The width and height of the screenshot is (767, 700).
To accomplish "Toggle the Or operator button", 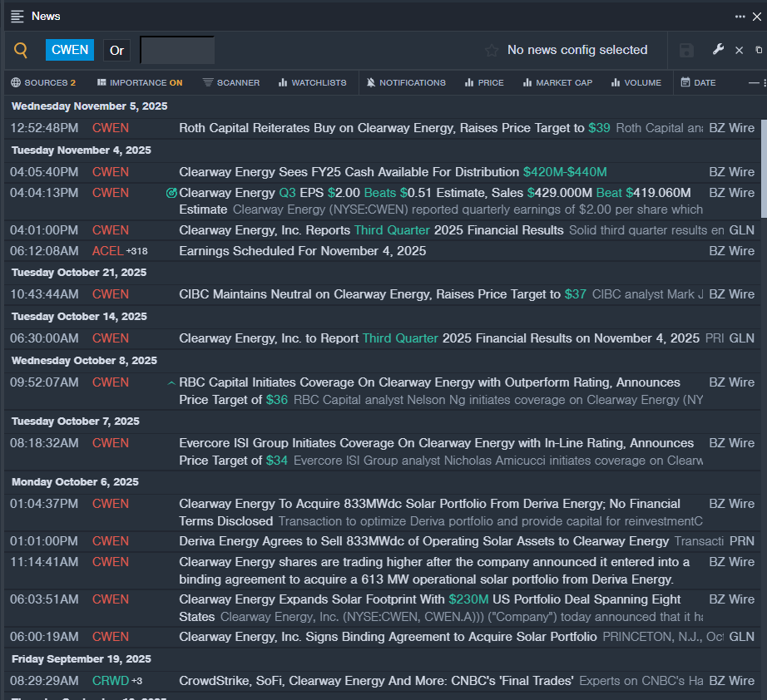I will (116, 50).
